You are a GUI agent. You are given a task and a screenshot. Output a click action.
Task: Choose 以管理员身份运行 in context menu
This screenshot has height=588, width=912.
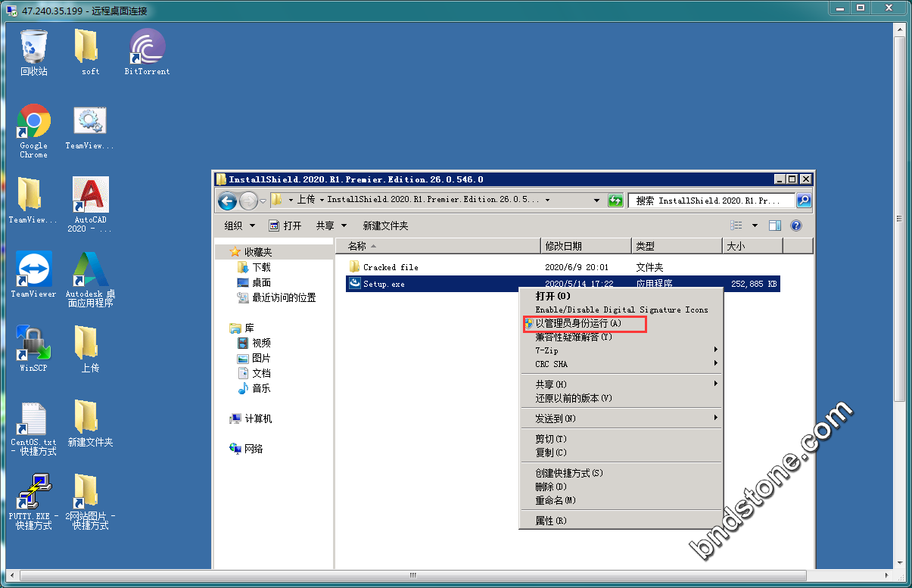point(578,324)
